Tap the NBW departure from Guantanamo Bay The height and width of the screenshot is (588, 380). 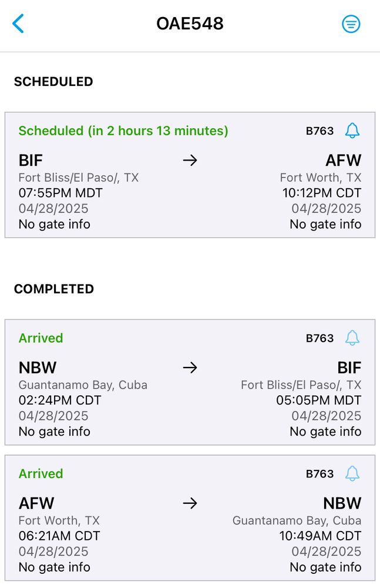[38, 368]
